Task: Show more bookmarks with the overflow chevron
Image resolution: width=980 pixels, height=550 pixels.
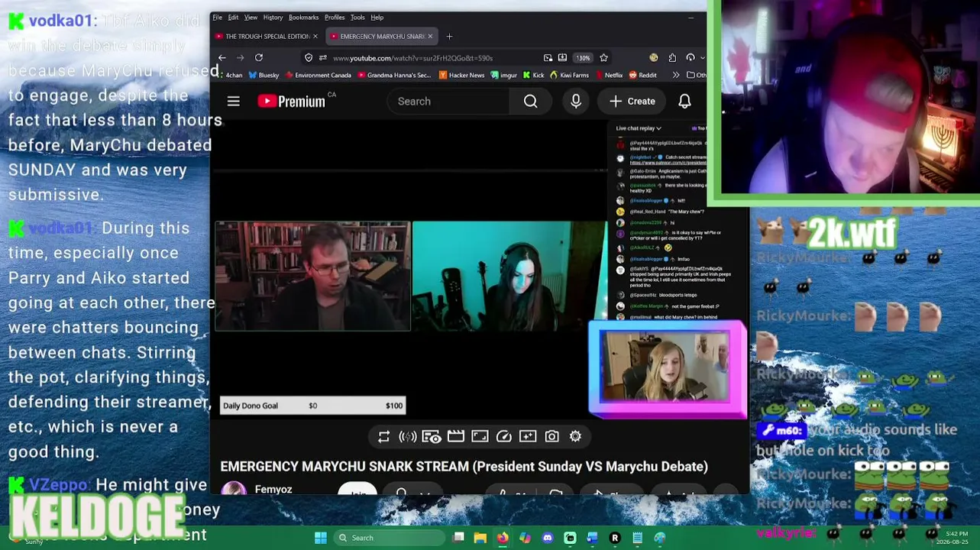Action: tap(675, 75)
